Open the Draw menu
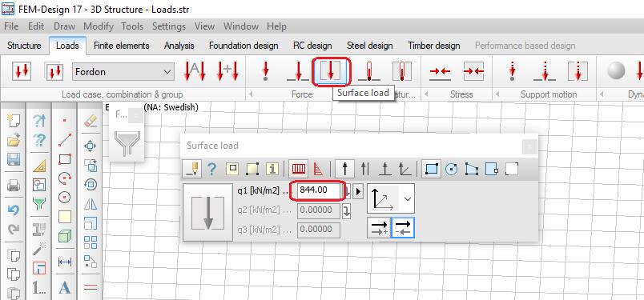The width and height of the screenshot is (644, 300). (65, 26)
